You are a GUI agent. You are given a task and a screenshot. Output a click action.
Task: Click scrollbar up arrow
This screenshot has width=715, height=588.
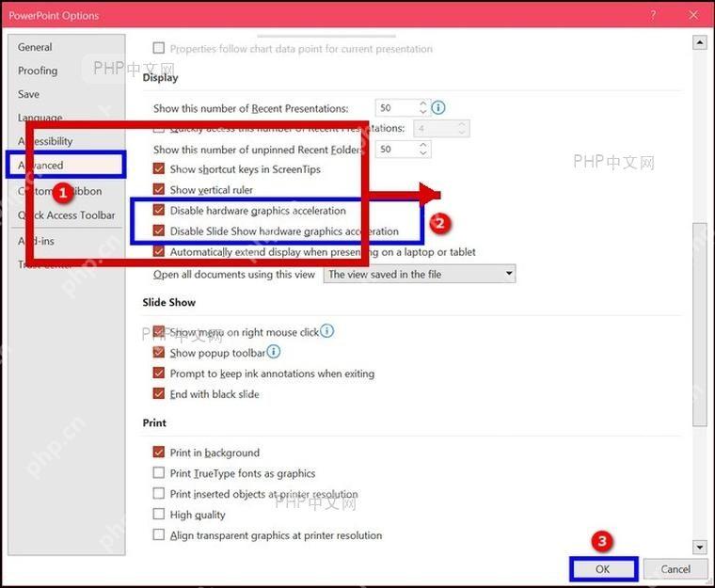tap(700, 43)
